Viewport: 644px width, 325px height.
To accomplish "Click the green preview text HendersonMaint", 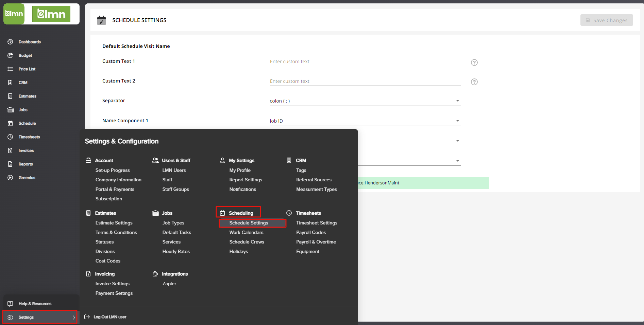I will tap(382, 183).
